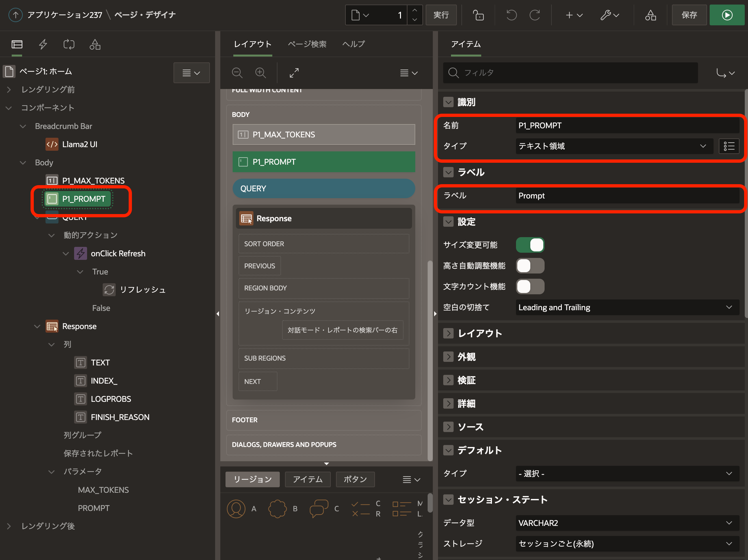Expand the layout pane with arrows icon
The image size is (748, 560).
click(294, 73)
